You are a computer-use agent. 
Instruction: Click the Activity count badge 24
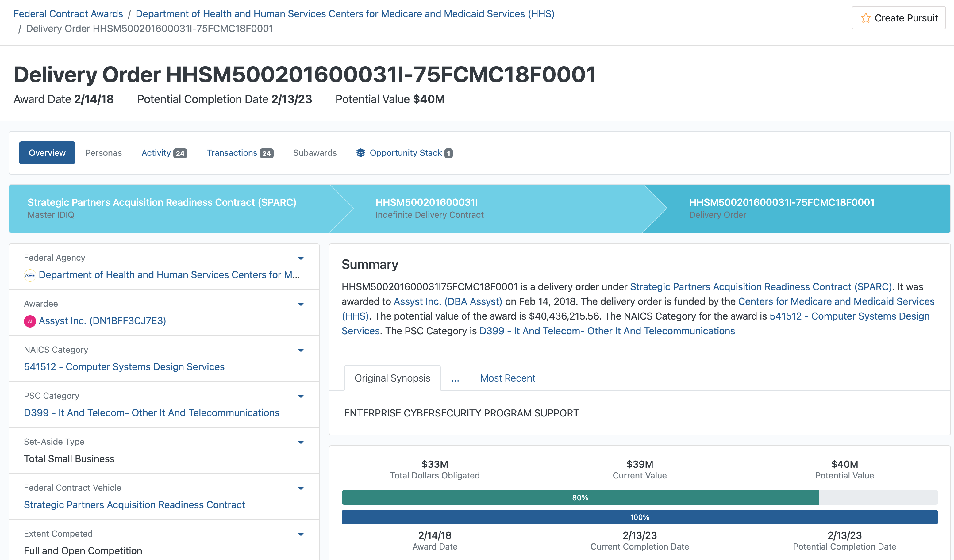180,153
